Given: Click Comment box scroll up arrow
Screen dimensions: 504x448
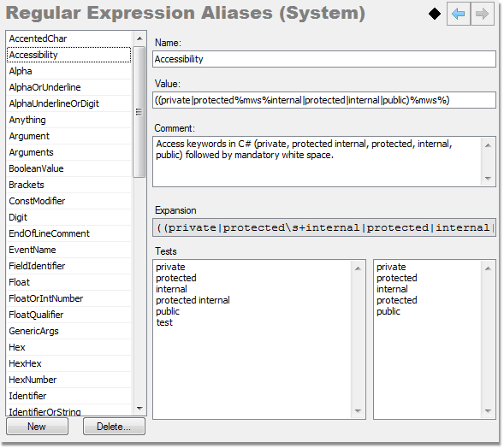Looking at the screenshot, I should (x=488, y=145).
